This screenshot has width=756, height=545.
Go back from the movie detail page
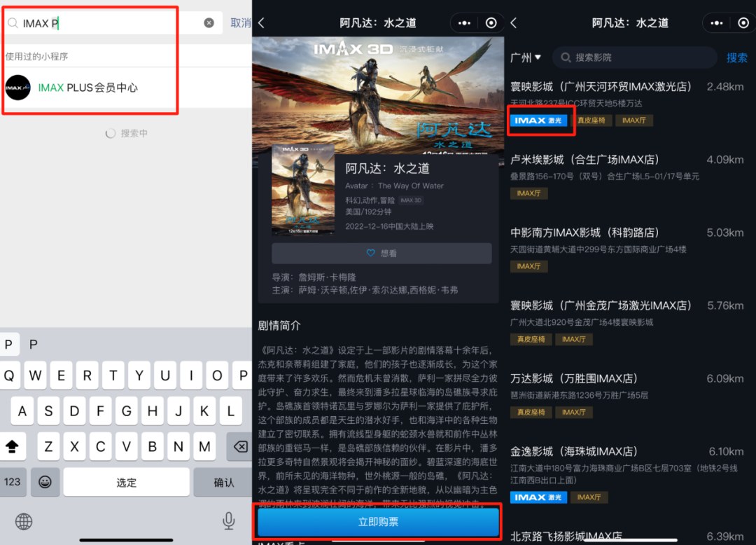pyautogui.click(x=261, y=22)
